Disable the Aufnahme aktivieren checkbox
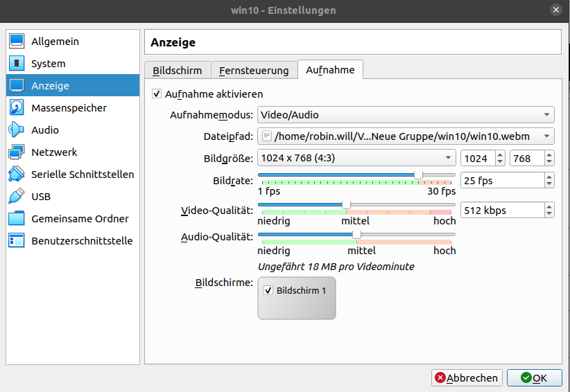Screen dimensions: 570x392 point(157,94)
